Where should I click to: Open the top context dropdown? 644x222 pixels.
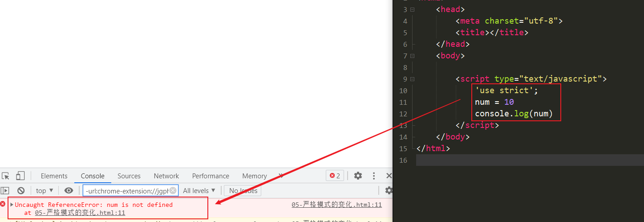(x=45, y=190)
